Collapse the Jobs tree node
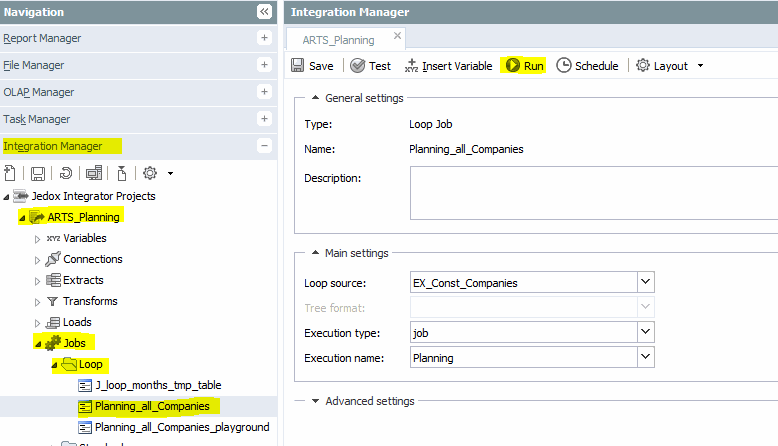 38,344
